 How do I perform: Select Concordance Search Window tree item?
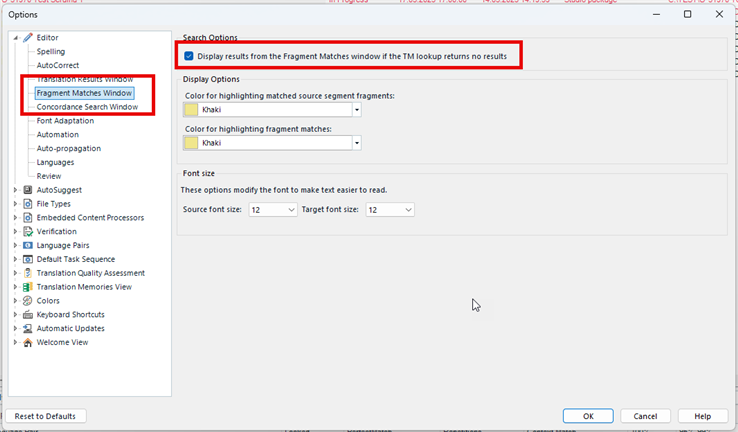(87, 107)
